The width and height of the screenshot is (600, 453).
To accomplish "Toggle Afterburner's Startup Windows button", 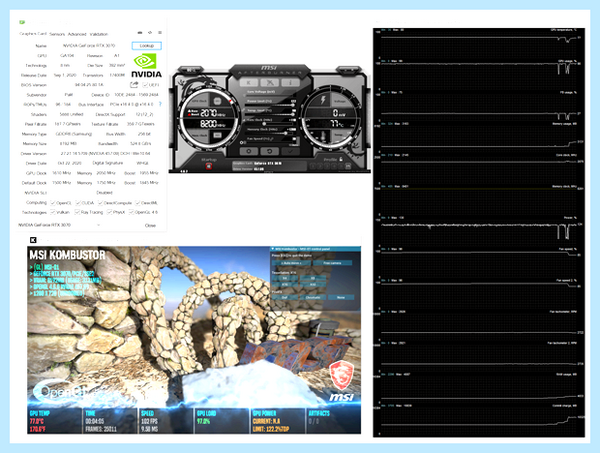I will 209,166.
